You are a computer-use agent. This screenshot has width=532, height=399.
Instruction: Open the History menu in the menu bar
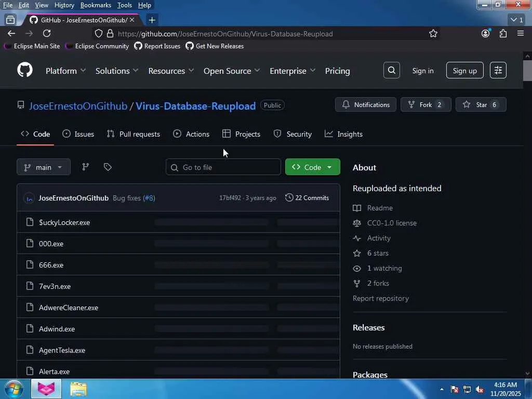(64, 5)
